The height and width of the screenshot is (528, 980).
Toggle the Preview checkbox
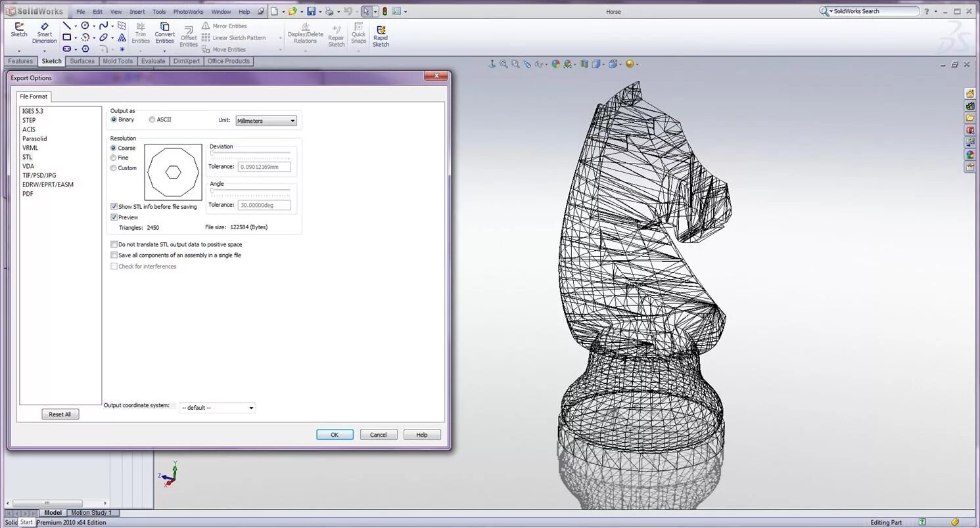pyautogui.click(x=114, y=217)
